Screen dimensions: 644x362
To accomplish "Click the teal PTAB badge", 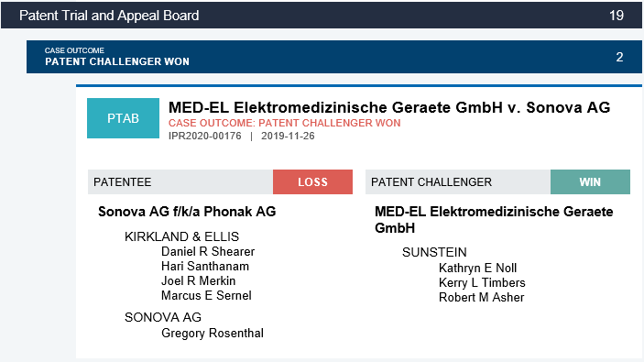I will tap(123, 118).
